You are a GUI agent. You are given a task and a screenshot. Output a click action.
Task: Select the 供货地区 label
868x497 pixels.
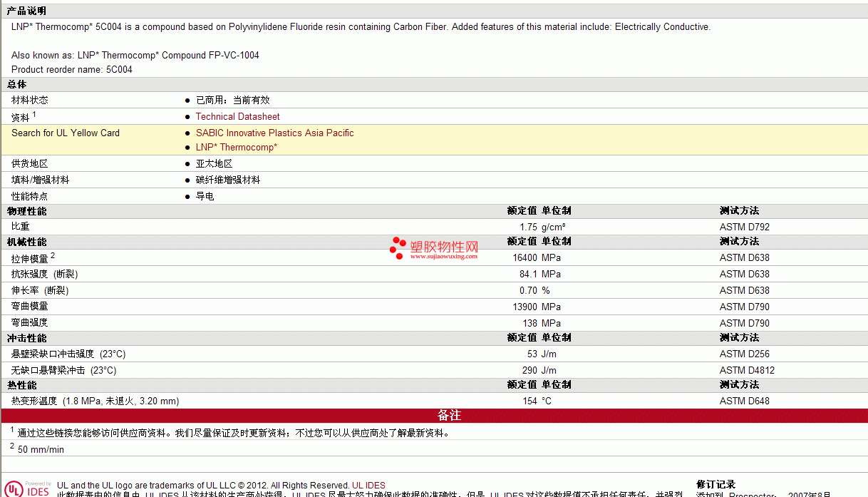(x=30, y=163)
